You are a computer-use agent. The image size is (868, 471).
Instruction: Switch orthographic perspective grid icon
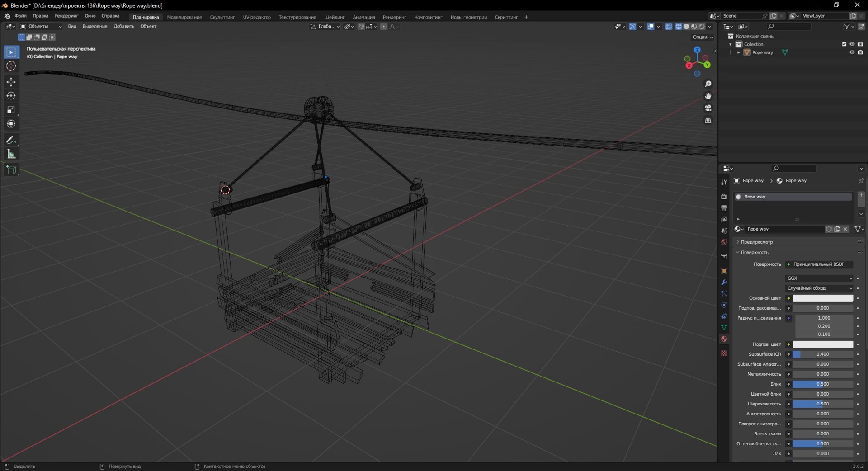click(x=708, y=120)
